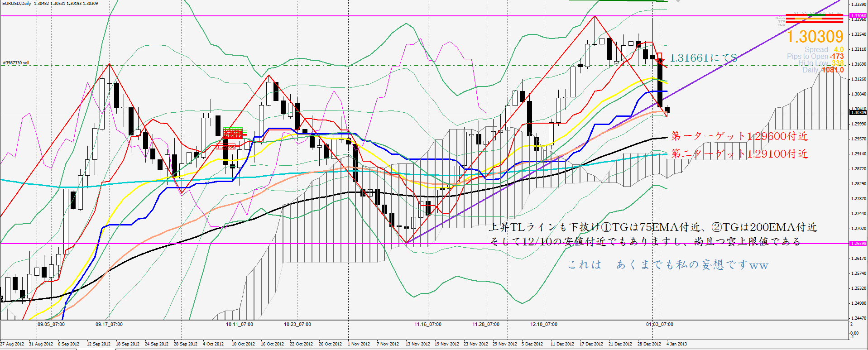Viewport: 868px width, 350px height.
Task: Click the blue 'これは あくまでも私の妄想ですww' text
Action: point(668,264)
